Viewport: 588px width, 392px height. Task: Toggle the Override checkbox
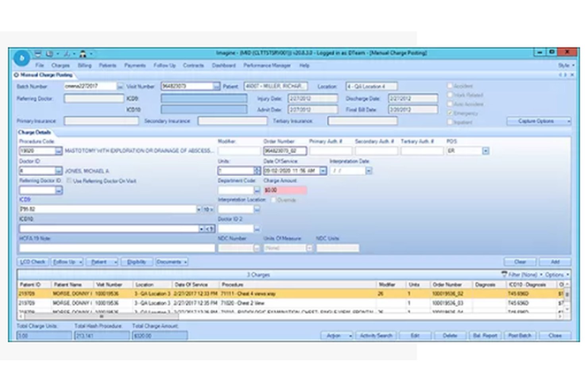(x=273, y=200)
